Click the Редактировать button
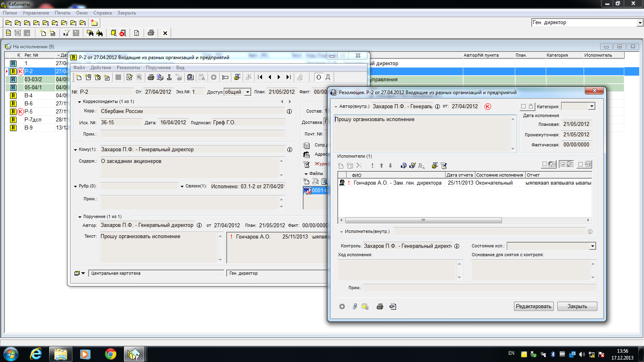Screen dimensions: 644x362 coord(534,306)
